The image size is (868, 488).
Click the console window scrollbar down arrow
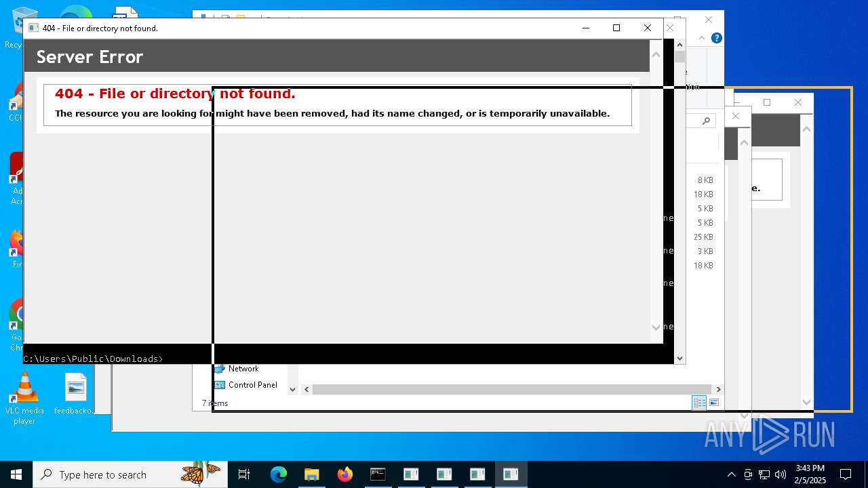679,358
